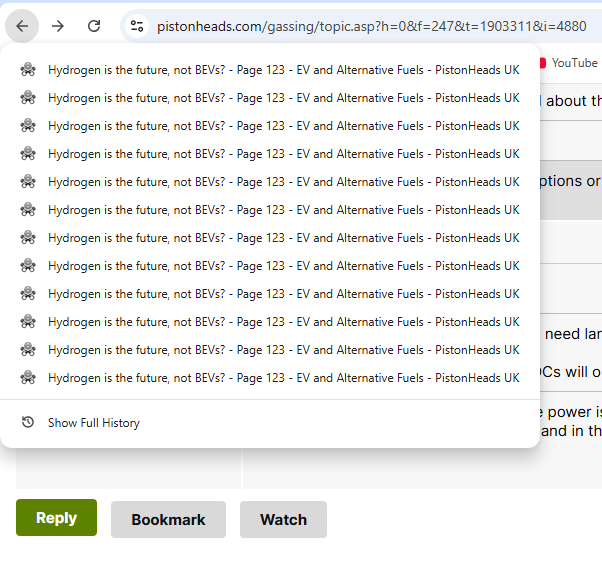This screenshot has height=565, width=602.
Task: Click the clock icon beside Show Full History
Action: [x=28, y=423]
